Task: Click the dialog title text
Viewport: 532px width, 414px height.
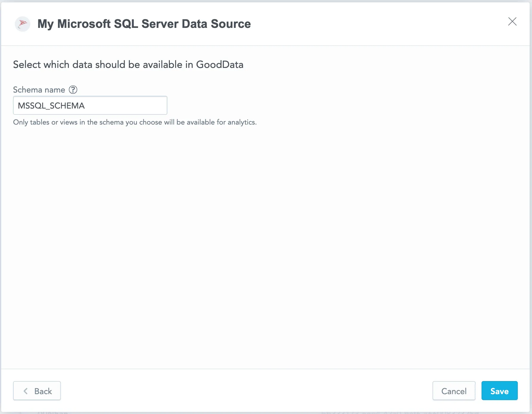Action: pyautogui.click(x=144, y=24)
